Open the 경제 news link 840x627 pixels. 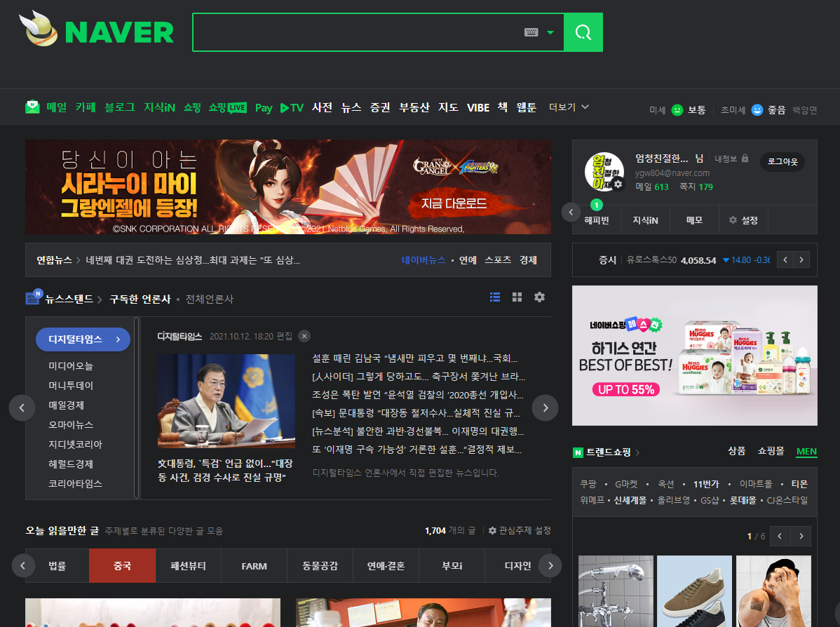click(x=528, y=260)
